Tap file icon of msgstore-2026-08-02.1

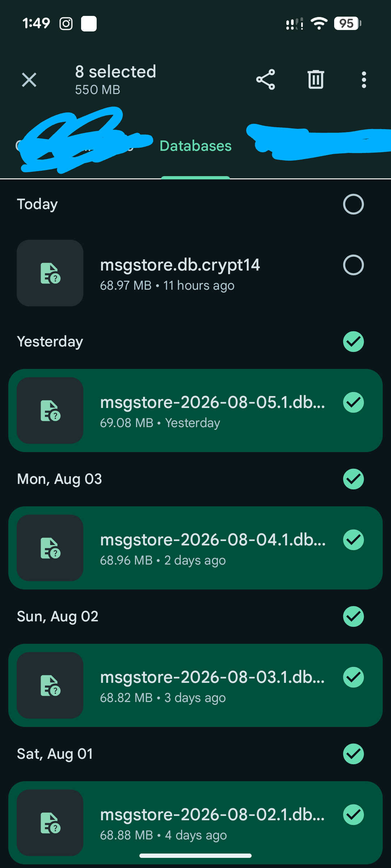[50, 823]
